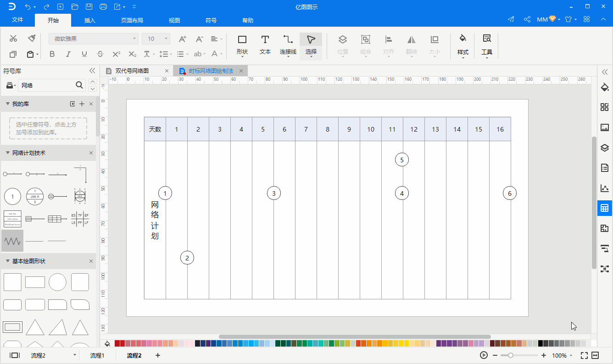Image resolution: width=613 pixels, height=364 pixels.
Task: Click the zoom slider handle
Action: tap(510, 355)
